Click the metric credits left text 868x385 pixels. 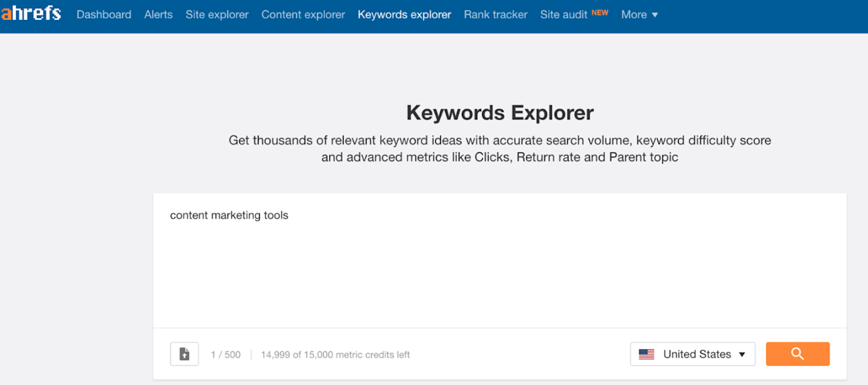(x=335, y=355)
